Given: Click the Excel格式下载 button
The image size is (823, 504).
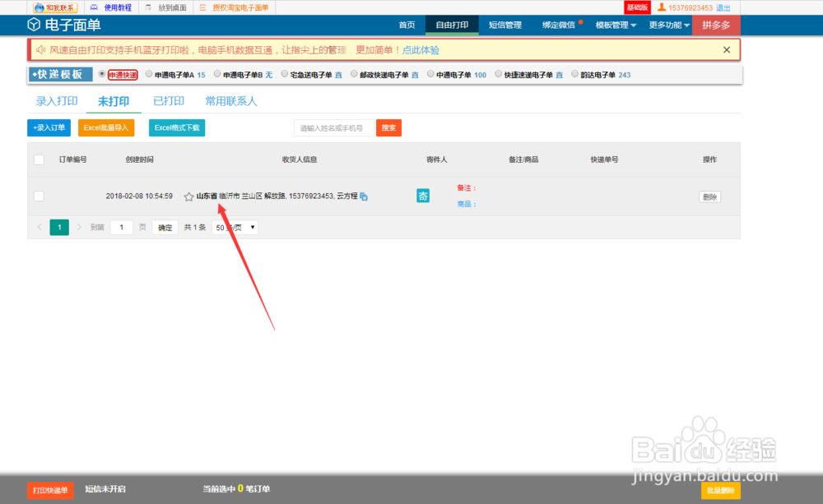Looking at the screenshot, I should 177,128.
